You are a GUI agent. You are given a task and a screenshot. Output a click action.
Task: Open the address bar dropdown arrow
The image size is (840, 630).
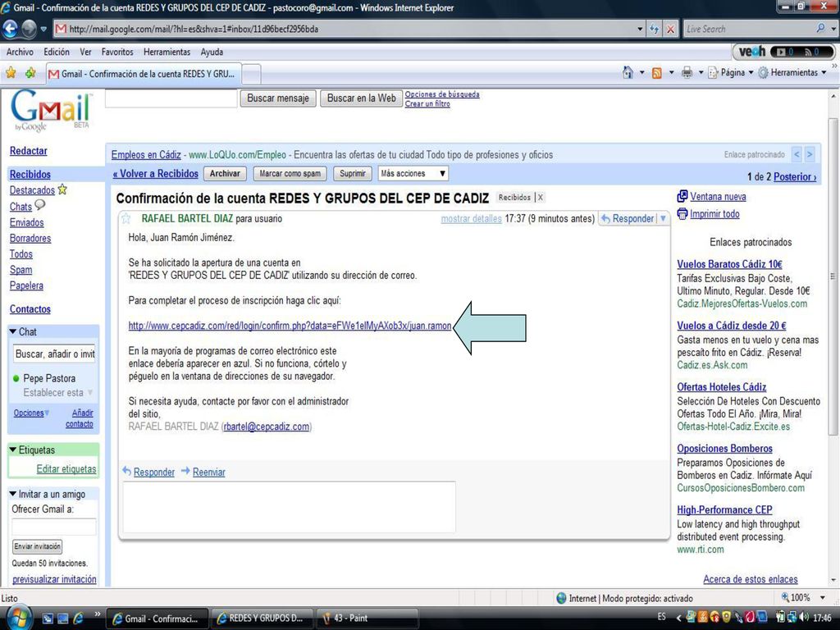pyautogui.click(x=640, y=29)
